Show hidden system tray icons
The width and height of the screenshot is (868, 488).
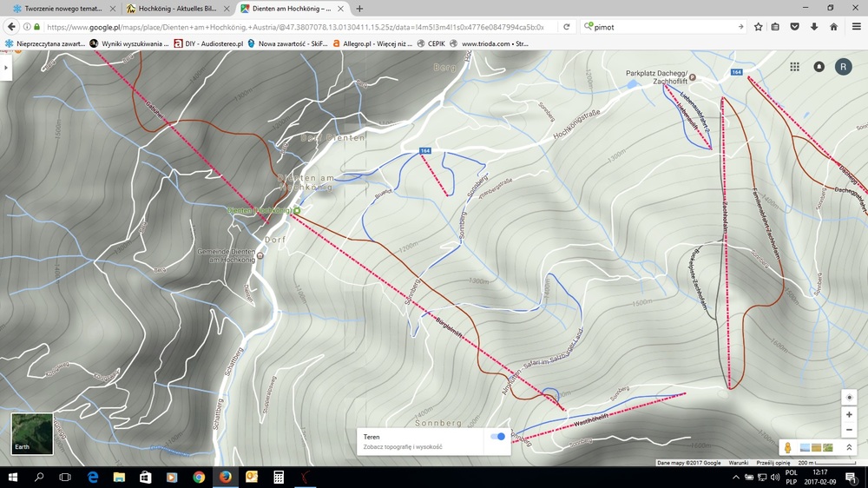click(736, 477)
